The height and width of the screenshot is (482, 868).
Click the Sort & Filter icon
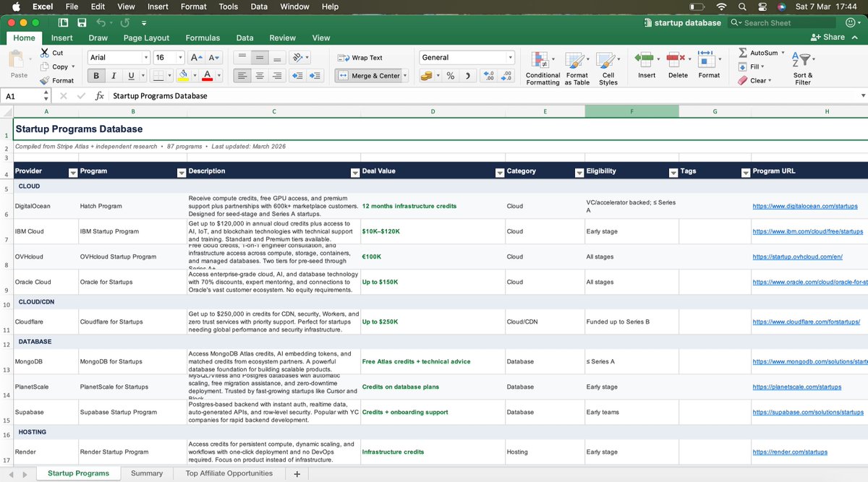[x=803, y=69]
